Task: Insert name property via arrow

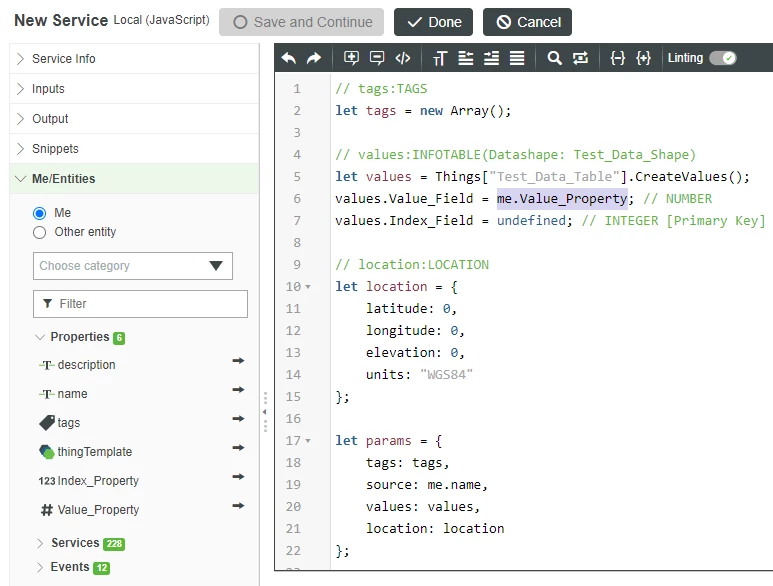Action: (238, 390)
